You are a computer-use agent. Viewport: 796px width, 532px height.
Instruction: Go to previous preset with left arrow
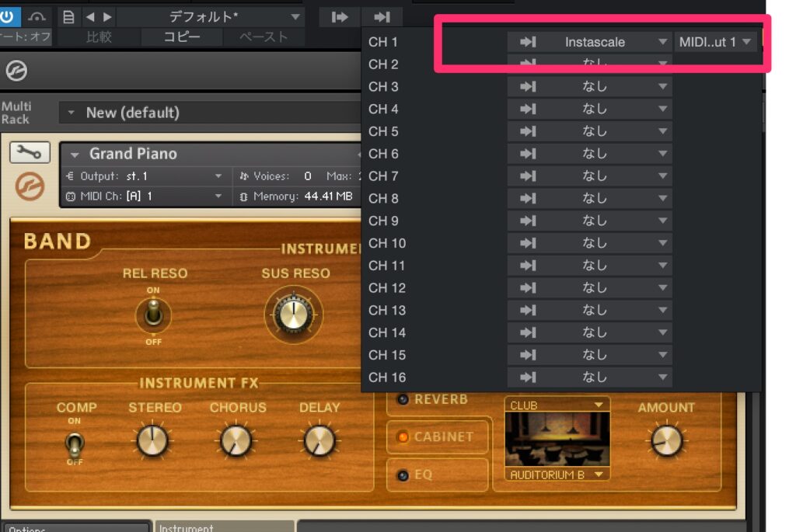tap(90, 16)
